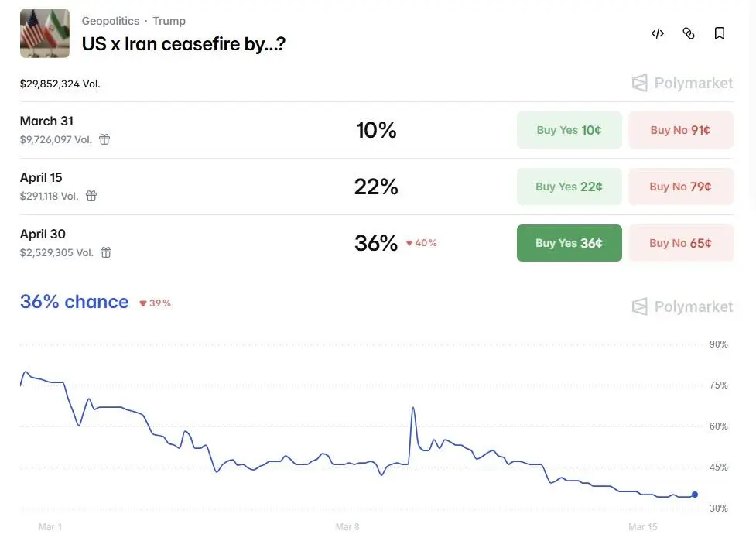Click gift icon beside March 31 volume
756x541 pixels.
[x=104, y=139]
